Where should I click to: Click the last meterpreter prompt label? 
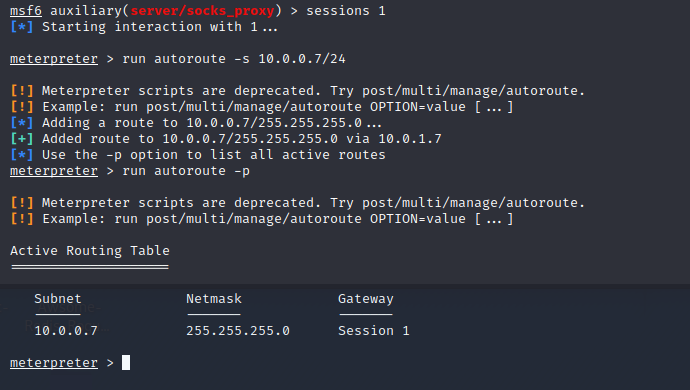click(54, 363)
